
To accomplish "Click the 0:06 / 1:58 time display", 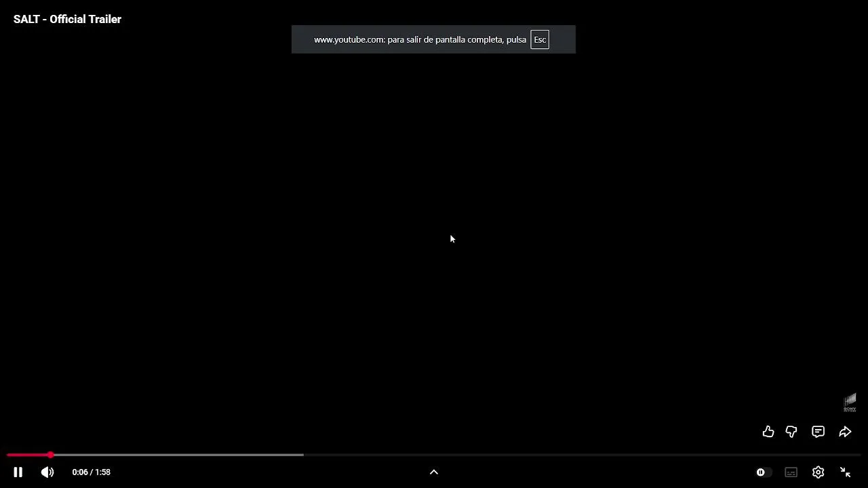I will [x=92, y=472].
